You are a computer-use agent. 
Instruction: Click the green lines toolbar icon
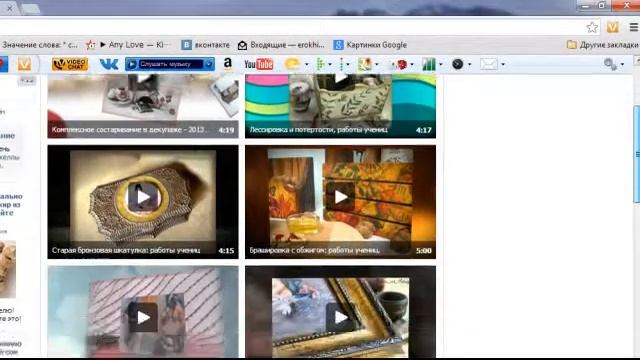[x=321, y=64]
